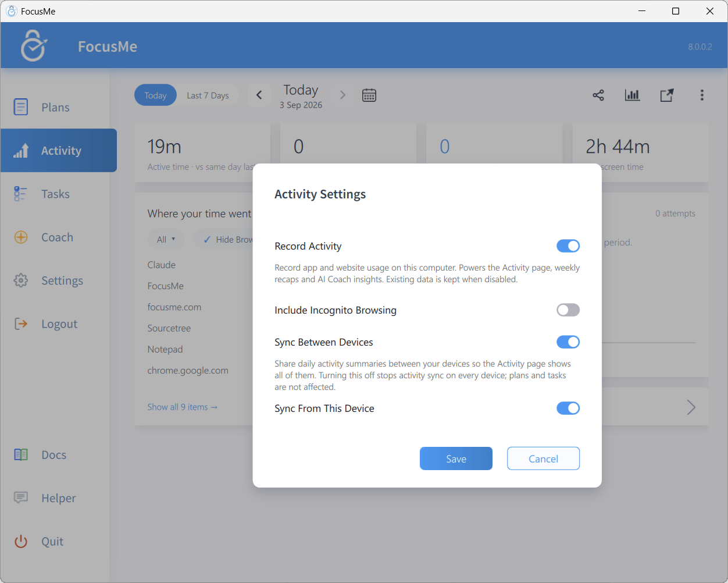This screenshot has width=728, height=583.
Task: Switch to the Last 7 Days tab
Action: (x=208, y=95)
